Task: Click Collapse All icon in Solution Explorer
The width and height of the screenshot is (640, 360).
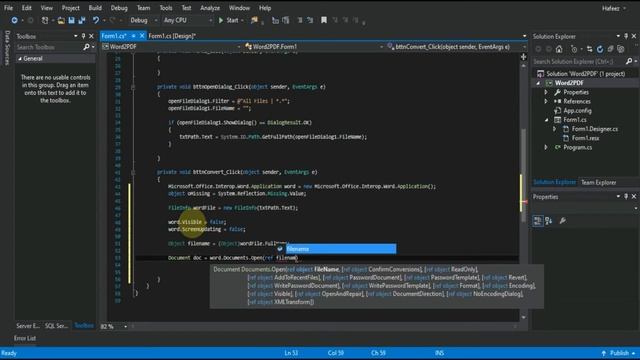Action: click(x=610, y=49)
